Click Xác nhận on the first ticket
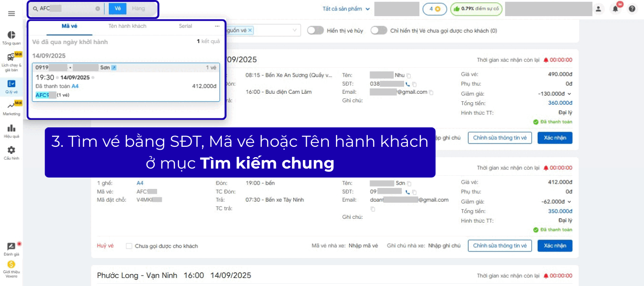644x286 pixels. [x=555, y=138]
